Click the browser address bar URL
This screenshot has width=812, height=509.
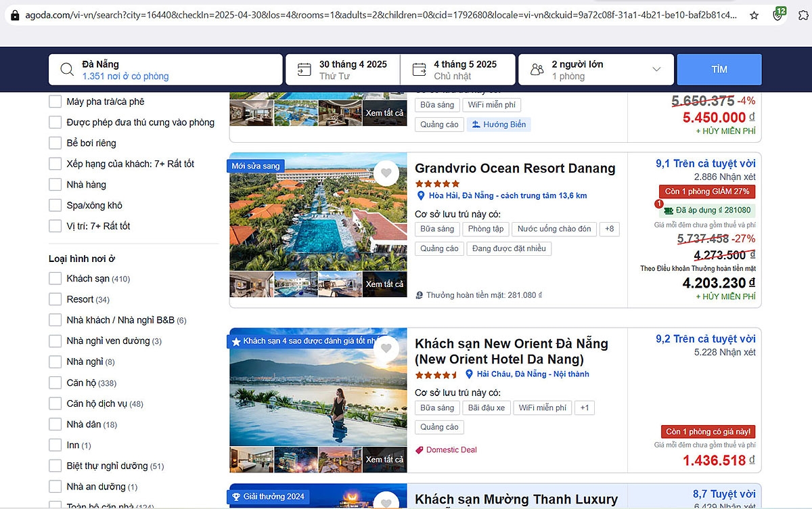382,14
